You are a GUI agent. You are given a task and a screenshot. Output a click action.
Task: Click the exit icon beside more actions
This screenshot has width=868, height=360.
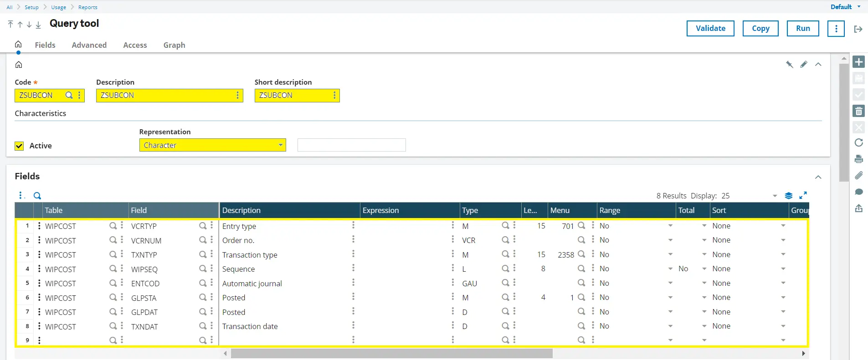pyautogui.click(x=858, y=29)
